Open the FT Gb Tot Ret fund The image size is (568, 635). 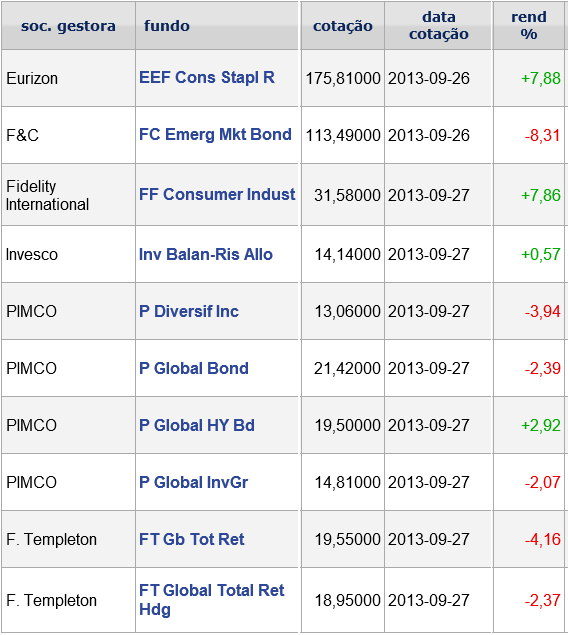pyautogui.click(x=191, y=539)
